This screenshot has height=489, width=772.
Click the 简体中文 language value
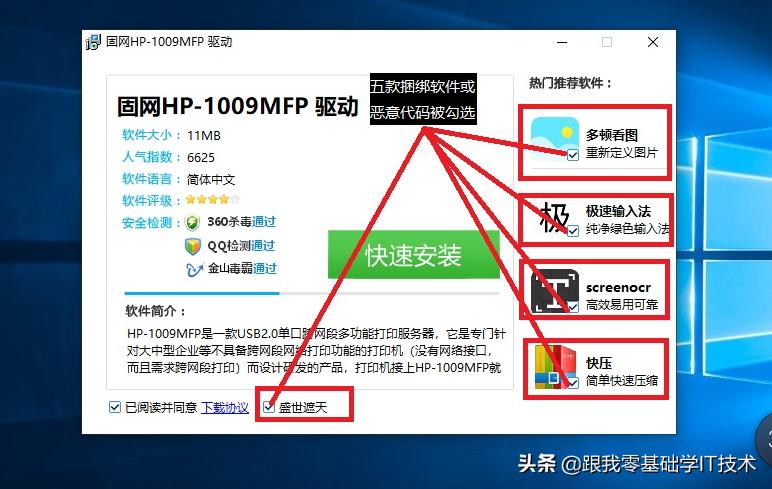pyautogui.click(x=211, y=180)
